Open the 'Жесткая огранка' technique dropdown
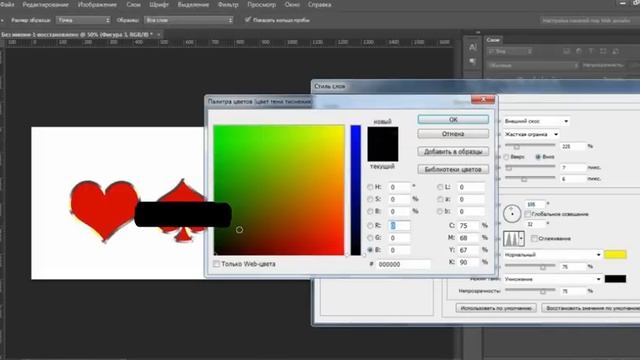The height and width of the screenshot is (360, 640). click(531, 134)
